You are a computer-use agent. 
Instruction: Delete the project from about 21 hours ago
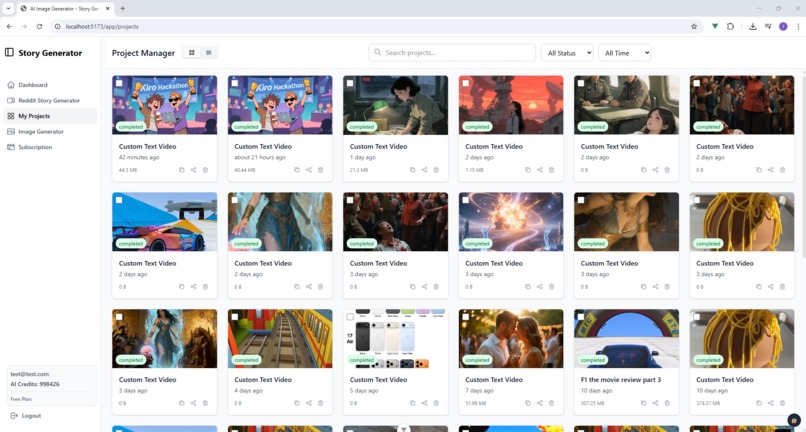pyautogui.click(x=321, y=170)
